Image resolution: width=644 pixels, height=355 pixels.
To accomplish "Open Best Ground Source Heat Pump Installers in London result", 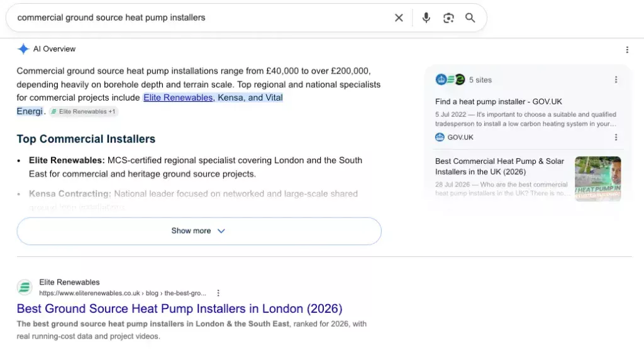I will point(179,309).
